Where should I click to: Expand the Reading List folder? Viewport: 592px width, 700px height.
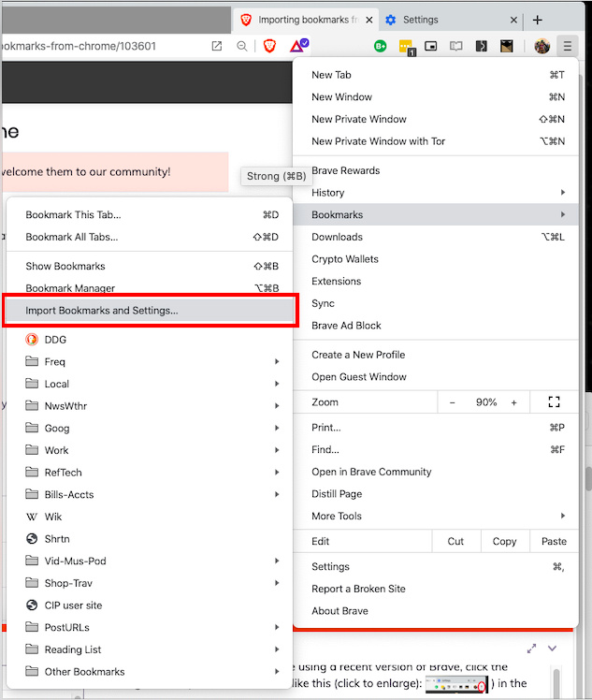click(150, 649)
